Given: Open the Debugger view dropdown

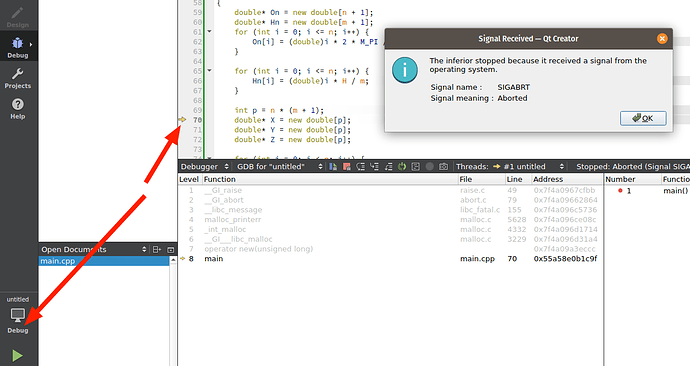Looking at the screenshot, I should click(x=205, y=166).
